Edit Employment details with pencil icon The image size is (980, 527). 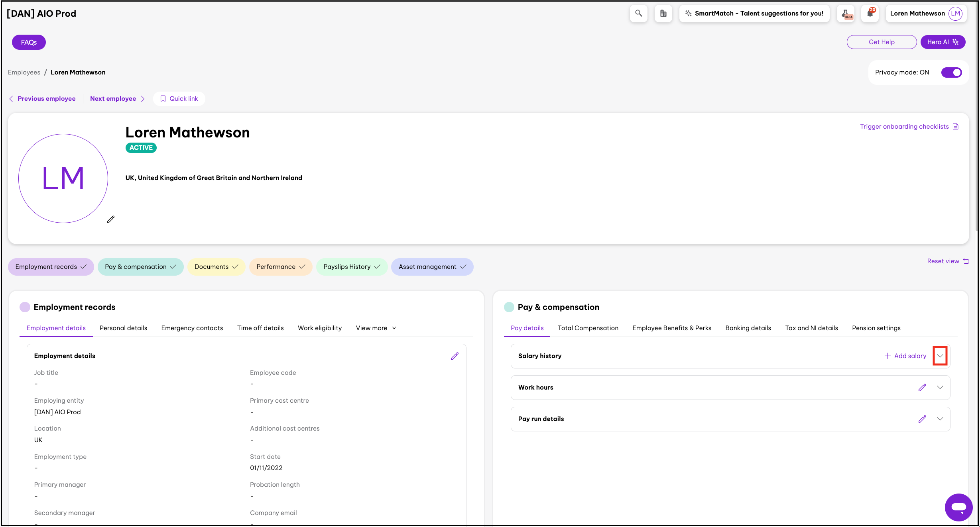tap(455, 356)
